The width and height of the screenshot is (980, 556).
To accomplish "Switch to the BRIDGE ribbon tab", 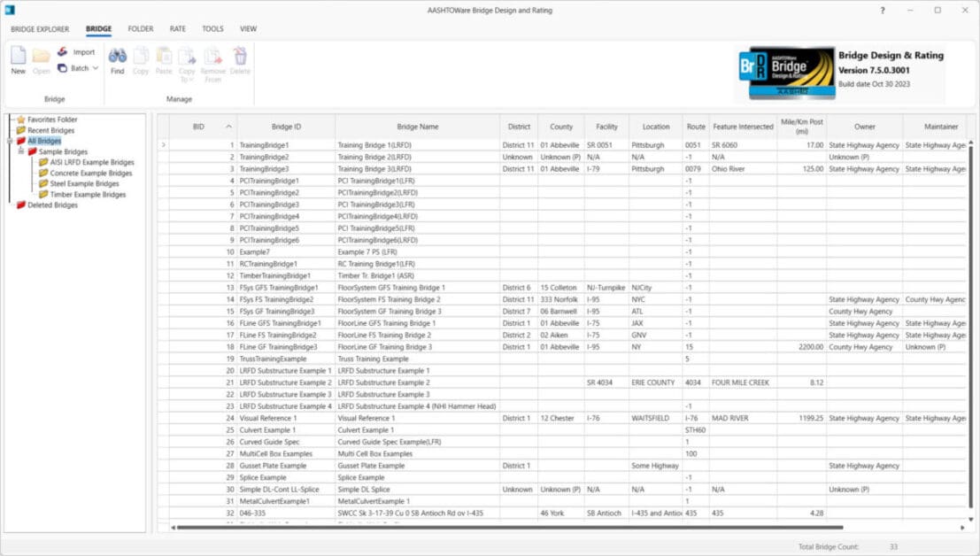I will [99, 28].
